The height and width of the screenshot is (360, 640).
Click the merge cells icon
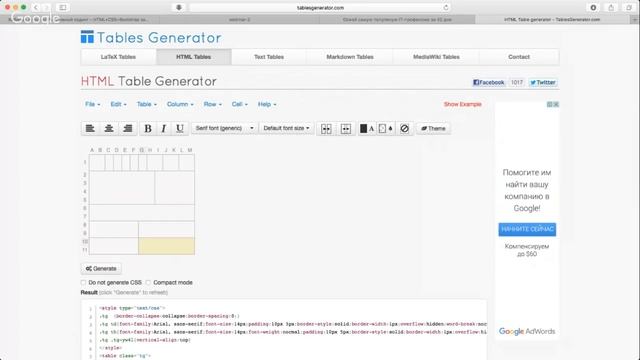326,129
